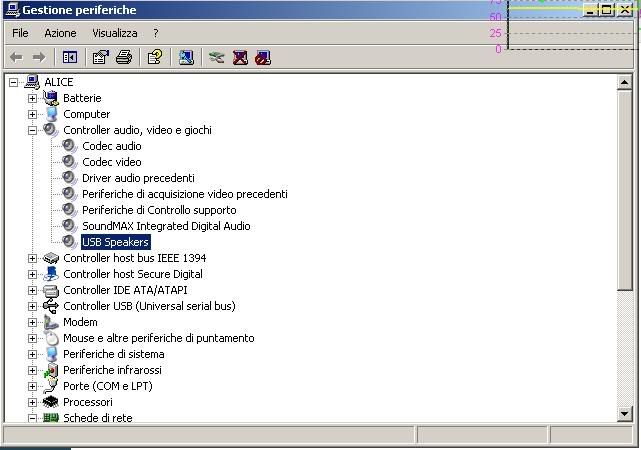Expand the Modem category
641x450 pixels.
32,322
